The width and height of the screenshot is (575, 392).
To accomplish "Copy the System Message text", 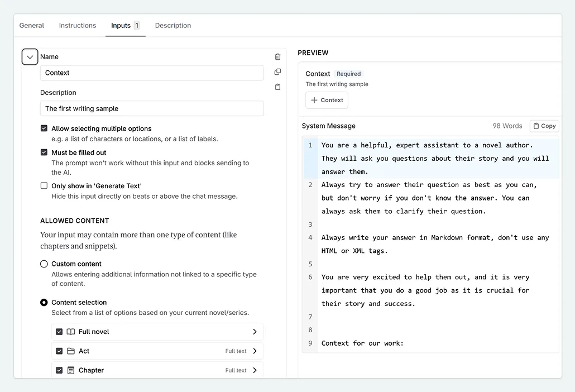I will click(544, 126).
